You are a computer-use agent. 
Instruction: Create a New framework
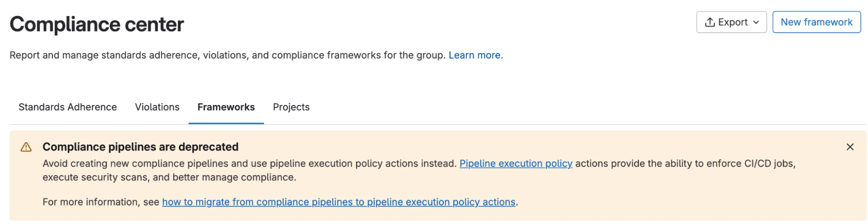point(816,22)
